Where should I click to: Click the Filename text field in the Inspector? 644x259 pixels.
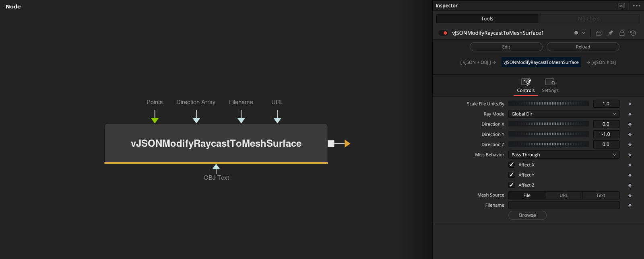tap(564, 205)
